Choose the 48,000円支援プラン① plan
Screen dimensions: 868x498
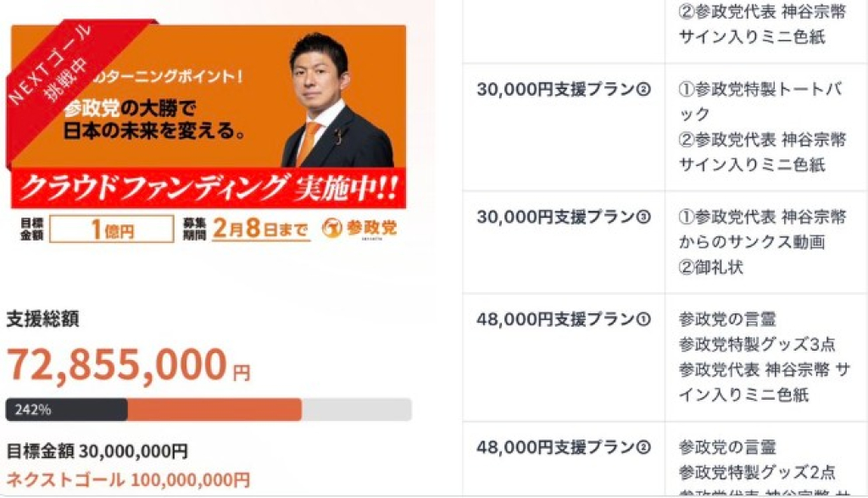click(564, 319)
